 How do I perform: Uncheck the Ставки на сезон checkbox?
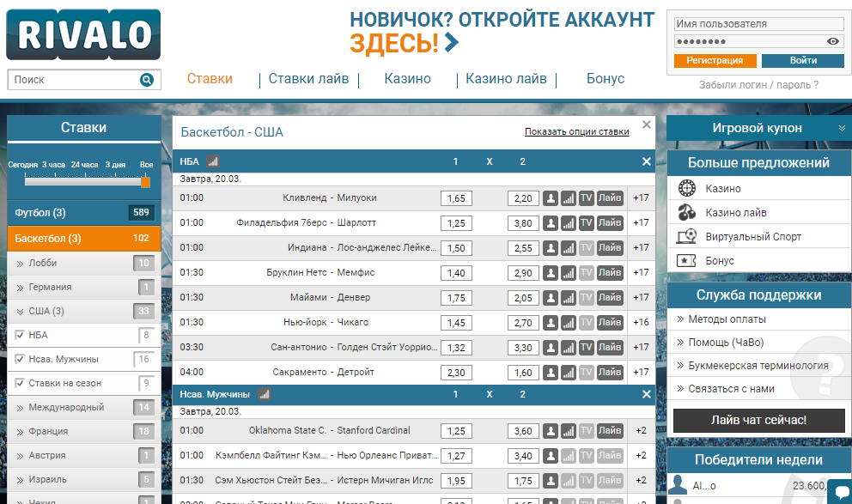pos(20,383)
